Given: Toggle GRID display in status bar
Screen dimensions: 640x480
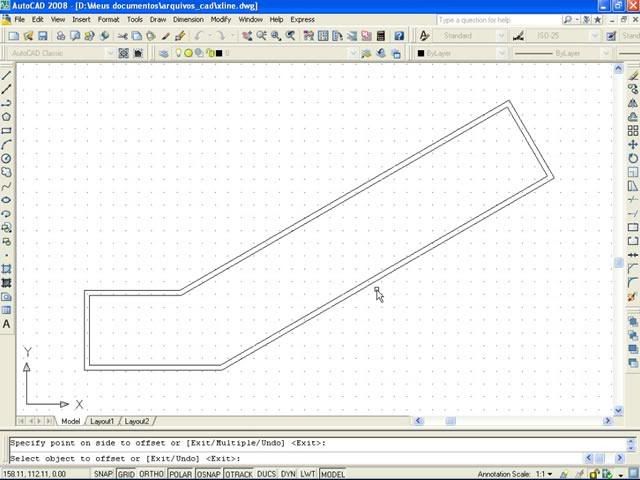Looking at the screenshot, I should point(126,474).
